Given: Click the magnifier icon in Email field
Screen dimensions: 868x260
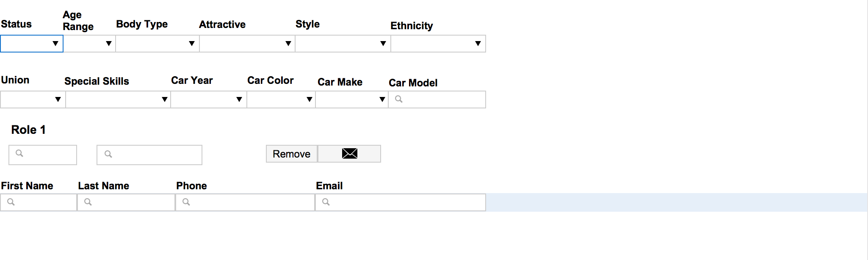Looking at the screenshot, I should [326, 202].
